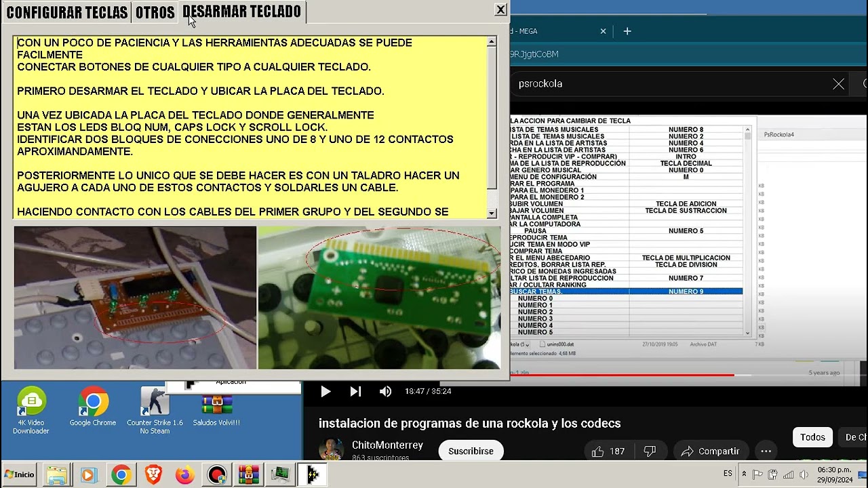Switch to the lightning-bolt app in the taskbar
Screen dimensions: 868x488
(313, 475)
